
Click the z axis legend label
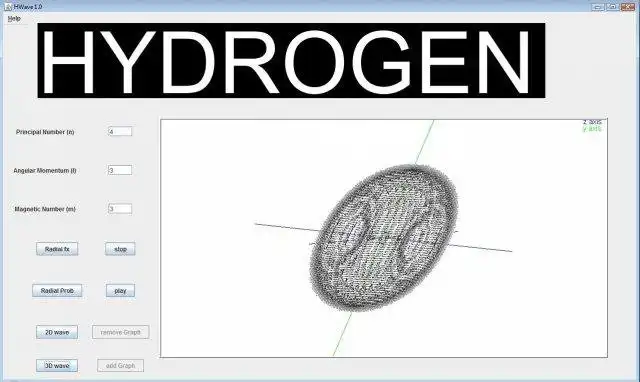(x=592, y=122)
